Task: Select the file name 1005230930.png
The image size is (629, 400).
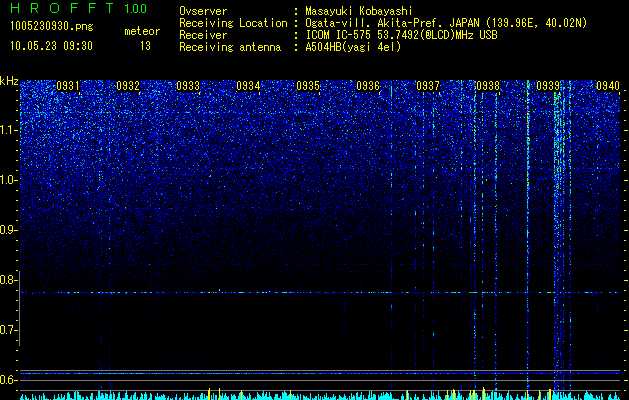Action: pyautogui.click(x=51, y=26)
